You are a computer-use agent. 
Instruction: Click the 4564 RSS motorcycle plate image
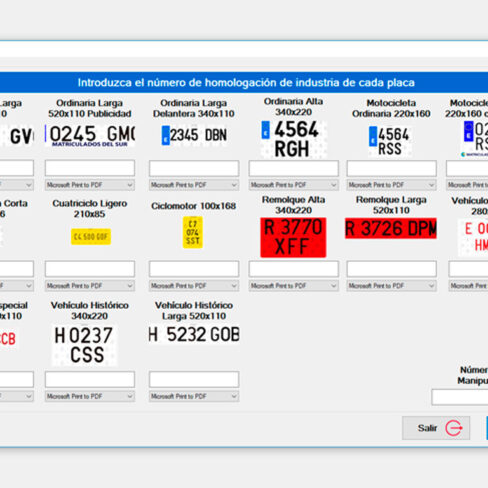pos(390,141)
